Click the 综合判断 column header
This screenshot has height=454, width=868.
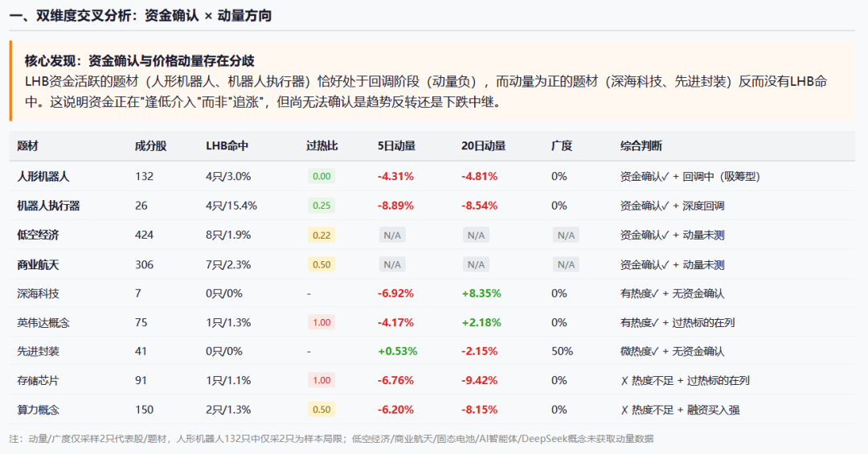pos(641,146)
